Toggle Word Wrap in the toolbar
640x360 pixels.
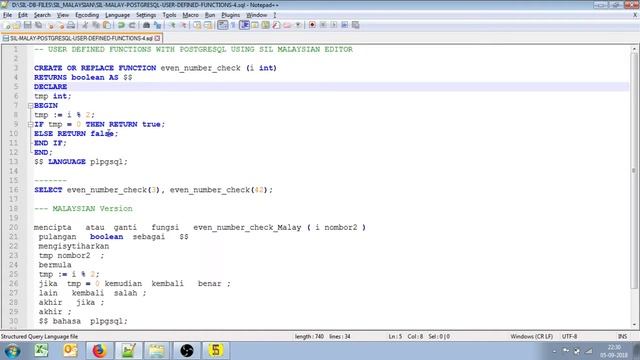point(222,25)
